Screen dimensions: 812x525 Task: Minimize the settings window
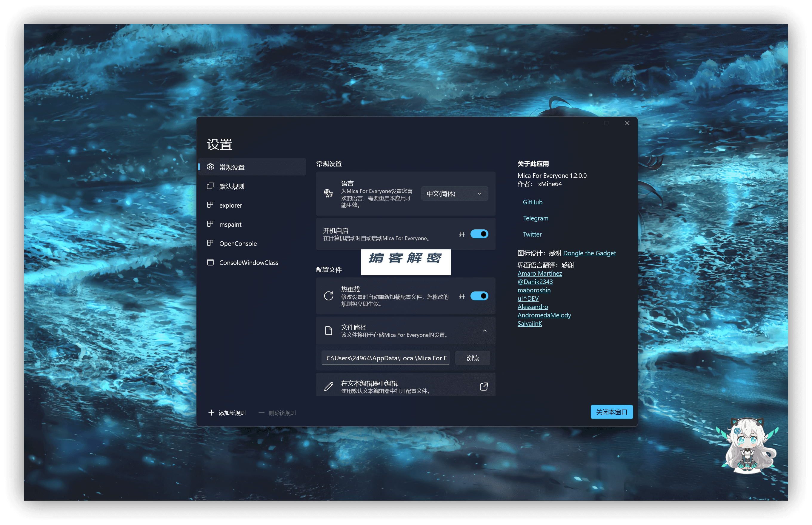point(585,123)
